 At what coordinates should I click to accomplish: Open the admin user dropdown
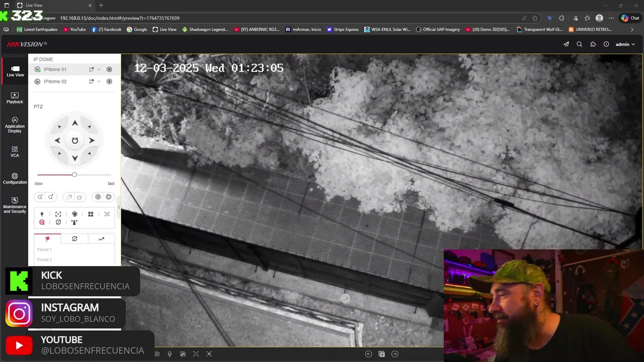click(625, 44)
